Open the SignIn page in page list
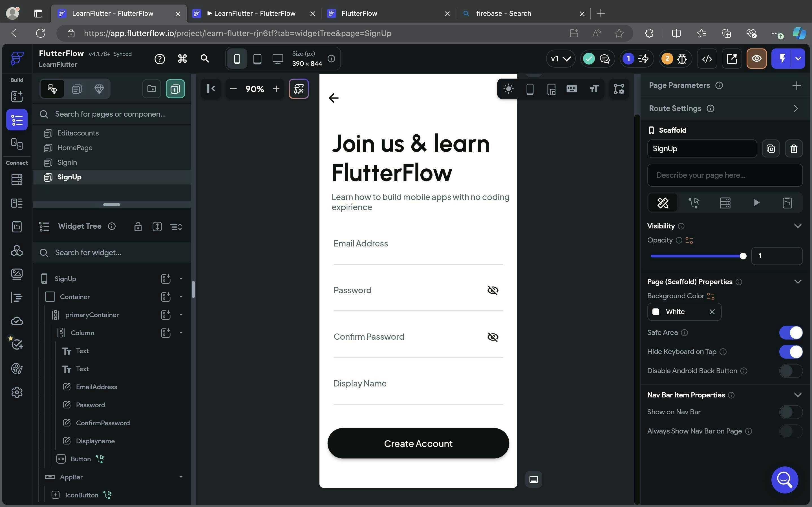Image resolution: width=812 pixels, height=507 pixels. (x=67, y=162)
